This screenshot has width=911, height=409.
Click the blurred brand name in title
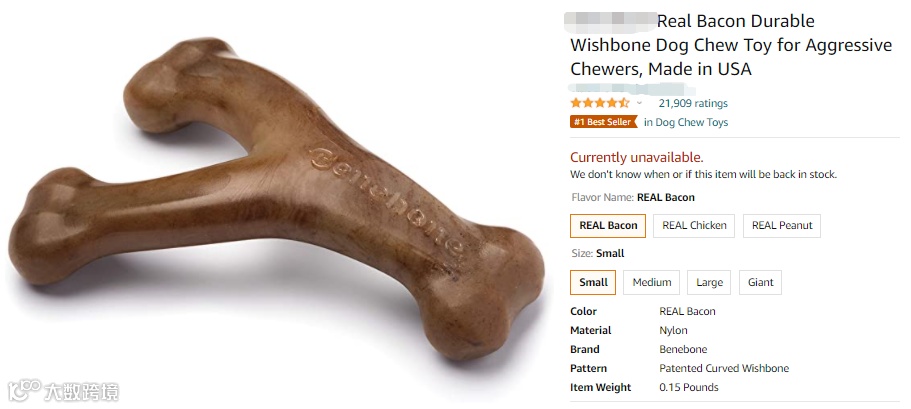610,20
